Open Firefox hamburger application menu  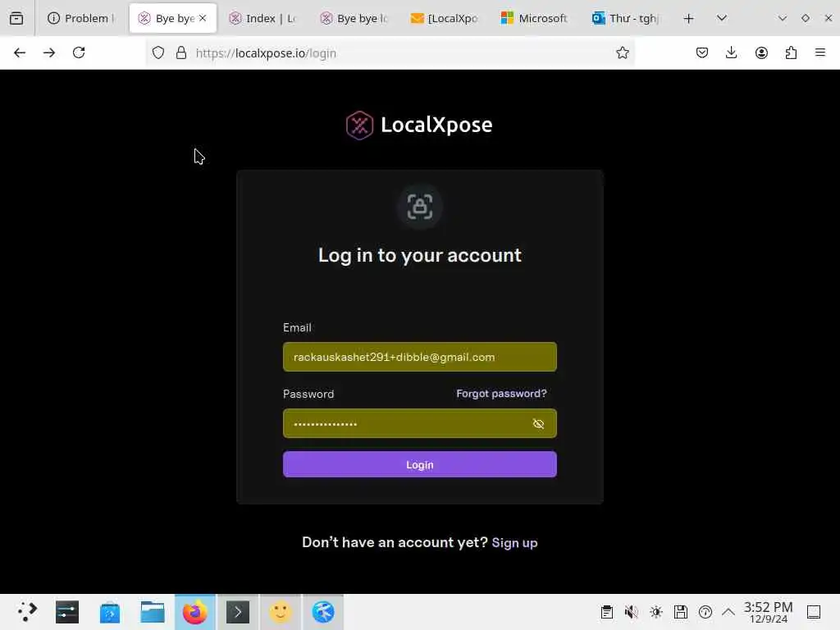coord(820,52)
